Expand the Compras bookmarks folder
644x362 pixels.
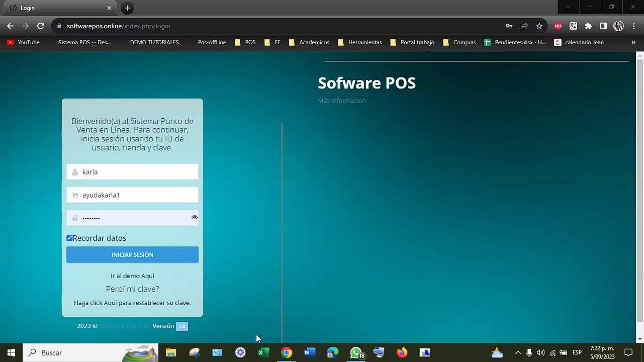pos(459,42)
